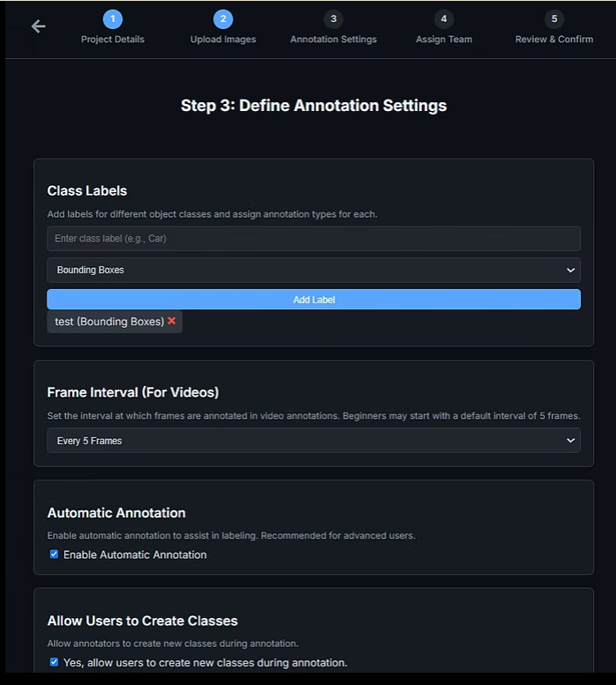Click step 4 circle icon

click(443, 19)
